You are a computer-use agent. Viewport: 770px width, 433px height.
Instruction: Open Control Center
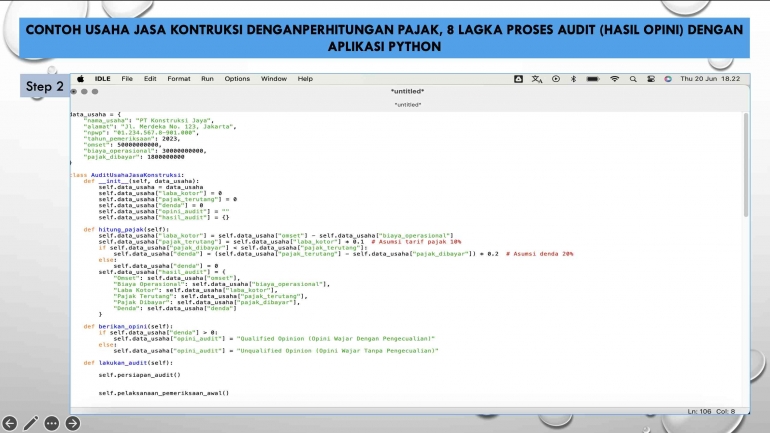651,79
